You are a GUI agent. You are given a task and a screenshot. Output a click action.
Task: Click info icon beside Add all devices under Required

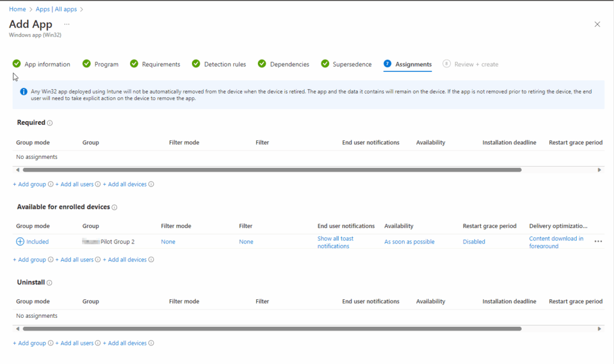[x=151, y=185]
